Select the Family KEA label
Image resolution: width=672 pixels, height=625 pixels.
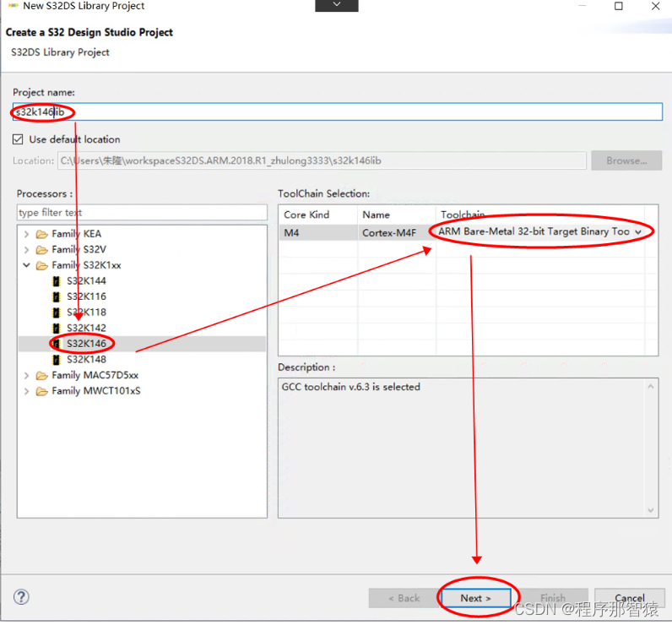[77, 234]
